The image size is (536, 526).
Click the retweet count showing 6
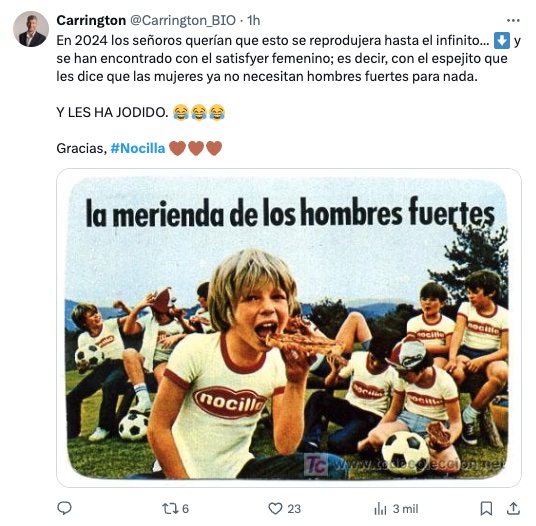pyautogui.click(x=185, y=509)
